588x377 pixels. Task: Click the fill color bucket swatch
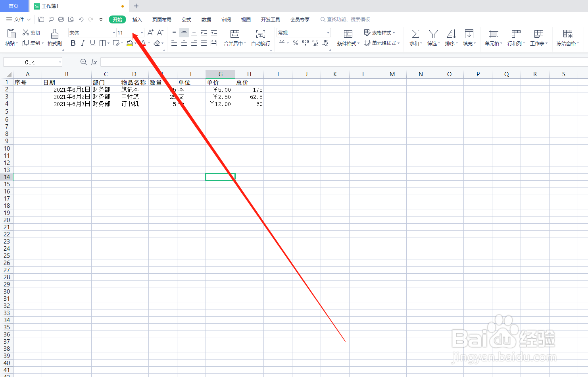pyautogui.click(x=129, y=43)
